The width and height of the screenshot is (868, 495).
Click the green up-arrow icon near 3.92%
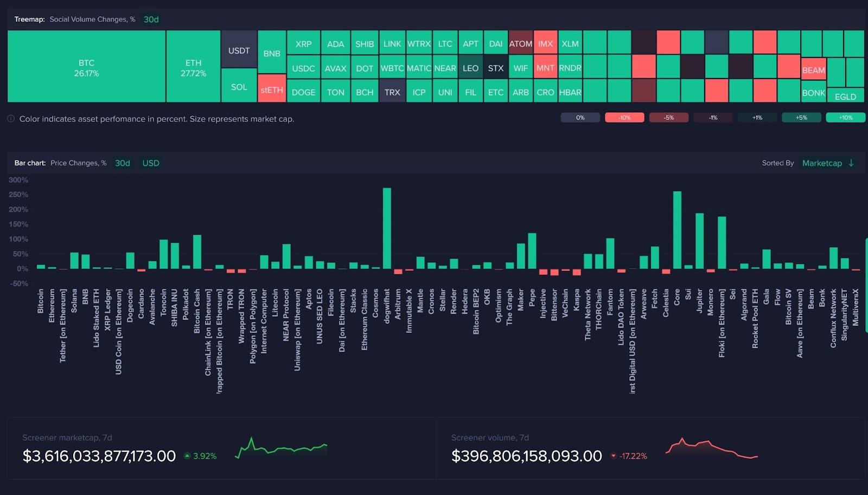pyautogui.click(x=187, y=456)
